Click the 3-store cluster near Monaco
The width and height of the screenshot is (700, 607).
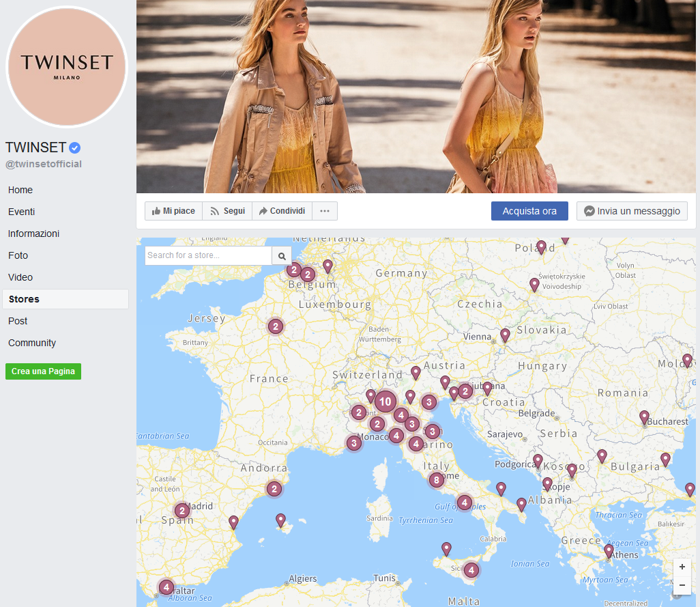[x=354, y=443]
